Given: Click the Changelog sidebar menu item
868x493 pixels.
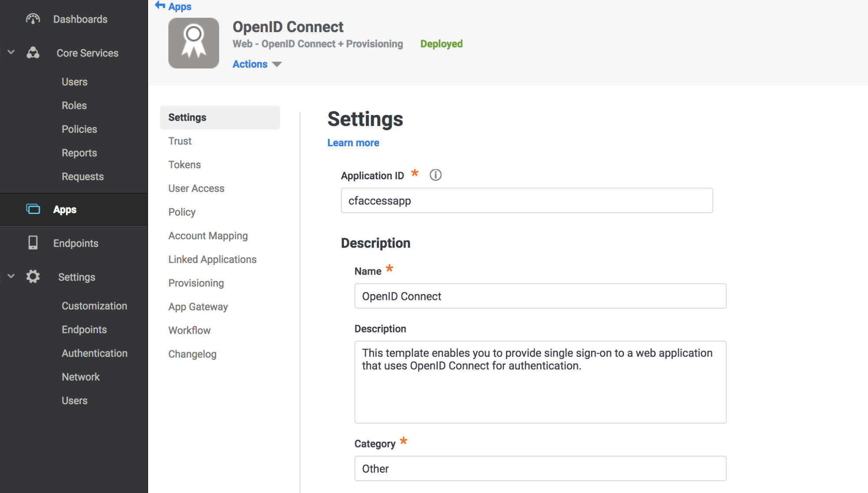Looking at the screenshot, I should [192, 354].
